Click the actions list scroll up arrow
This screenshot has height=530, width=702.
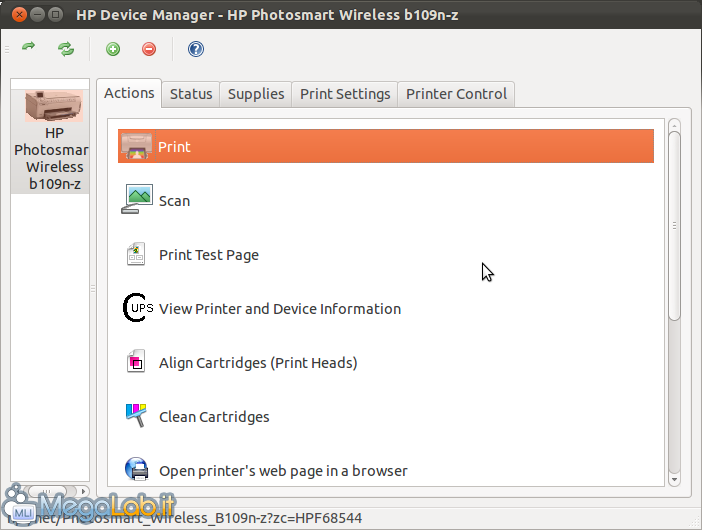[x=674, y=124]
